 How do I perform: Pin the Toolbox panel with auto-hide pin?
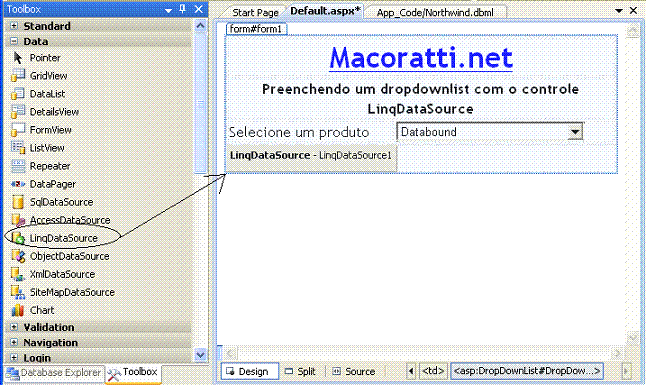click(x=183, y=9)
